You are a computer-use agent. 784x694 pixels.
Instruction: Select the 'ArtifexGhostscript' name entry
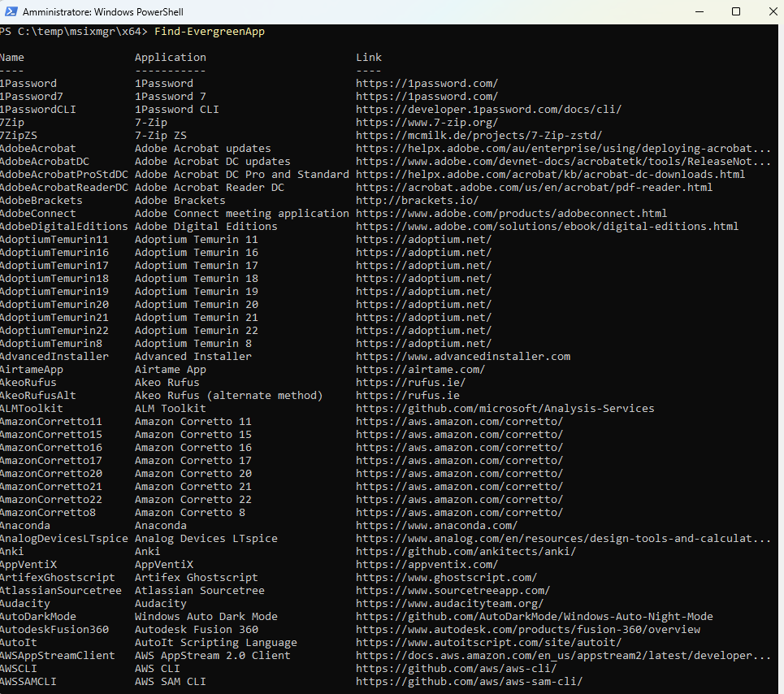(58, 578)
